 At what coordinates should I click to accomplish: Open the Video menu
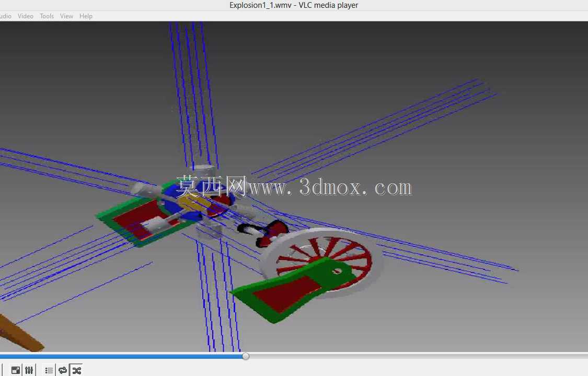click(x=26, y=16)
